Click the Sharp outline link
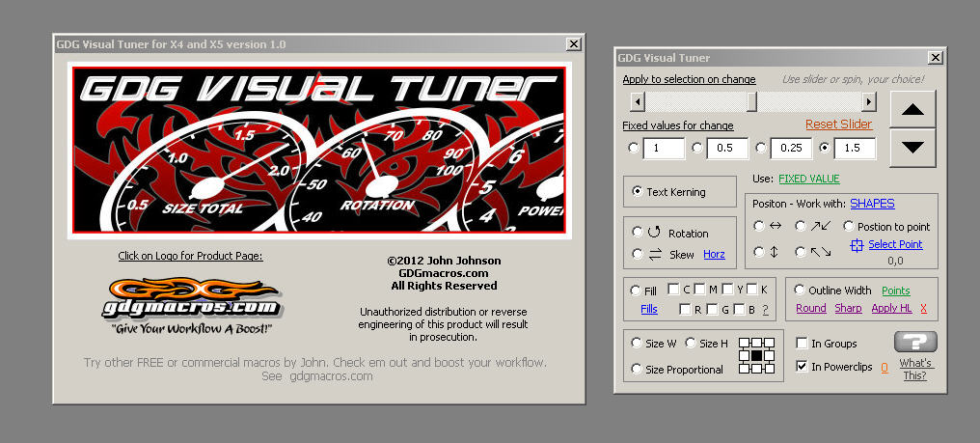The width and height of the screenshot is (980, 443). point(848,308)
